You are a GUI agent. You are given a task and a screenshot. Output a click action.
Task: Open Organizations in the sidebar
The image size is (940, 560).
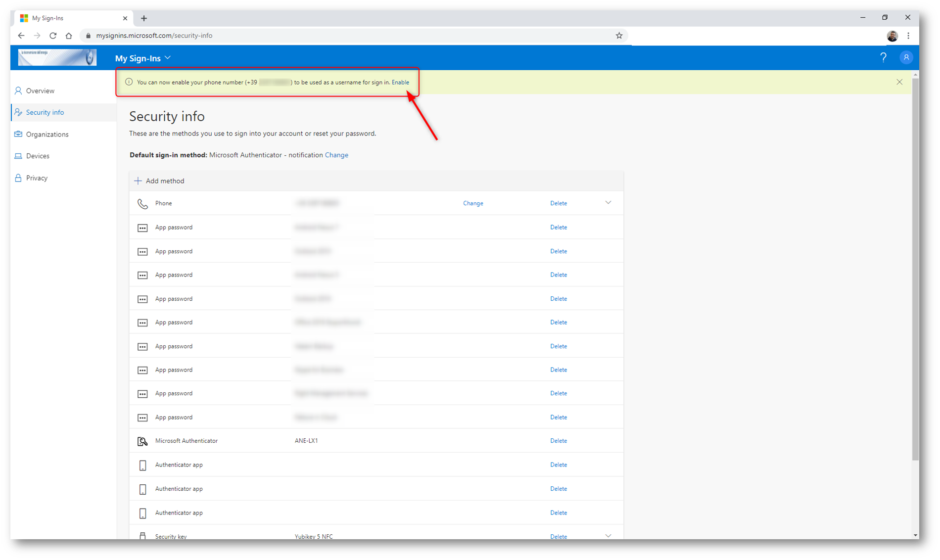(63, 135)
